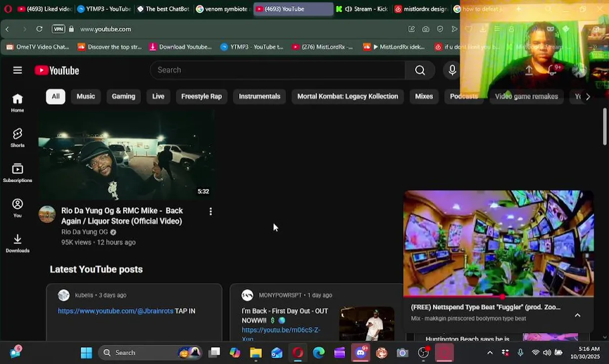Open the OmeTV Video Chat bookmark
Viewport: 609px width, 364px height.
click(x=38, y=47)
